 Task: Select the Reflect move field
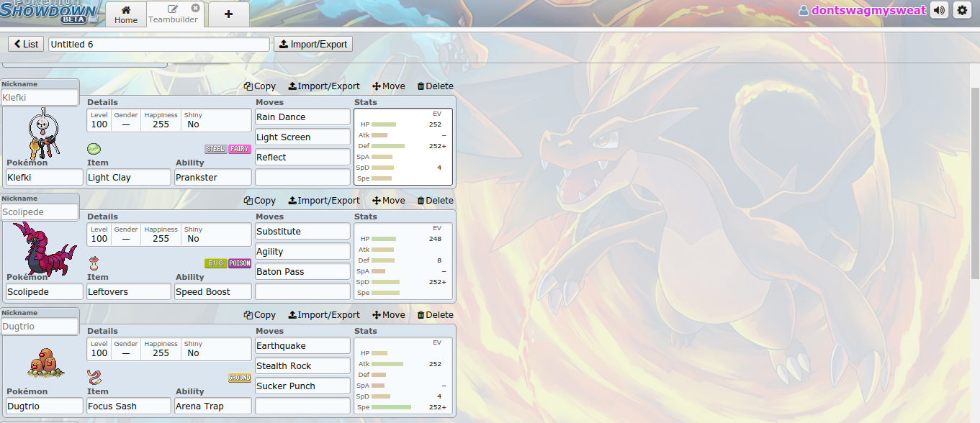click(x=302, y=157)
